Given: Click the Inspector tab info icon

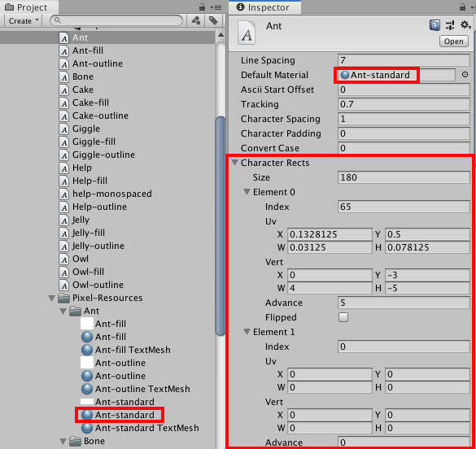Looking at the screenshot, I should pyautogui.click(x=240, y=7).
